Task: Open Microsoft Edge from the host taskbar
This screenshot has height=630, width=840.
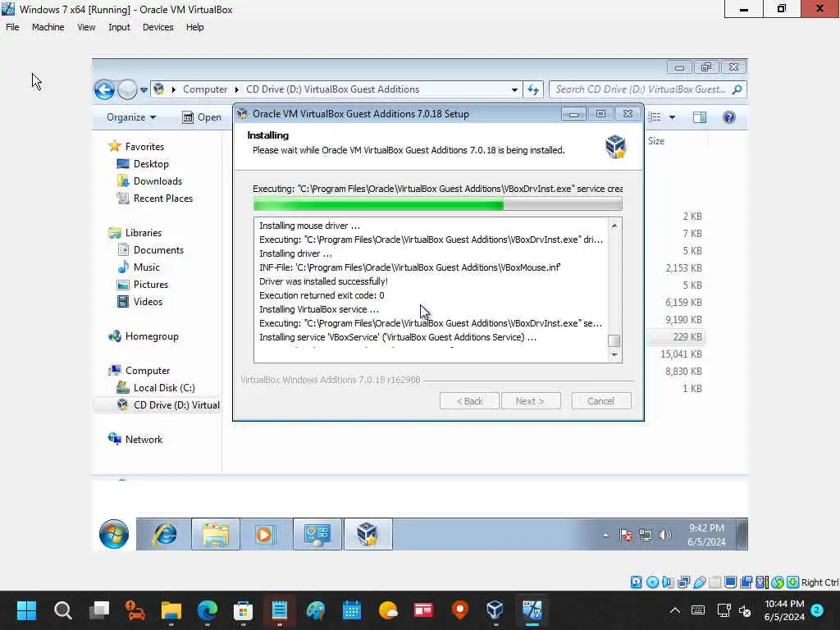Action: click(x=208, y=609)
